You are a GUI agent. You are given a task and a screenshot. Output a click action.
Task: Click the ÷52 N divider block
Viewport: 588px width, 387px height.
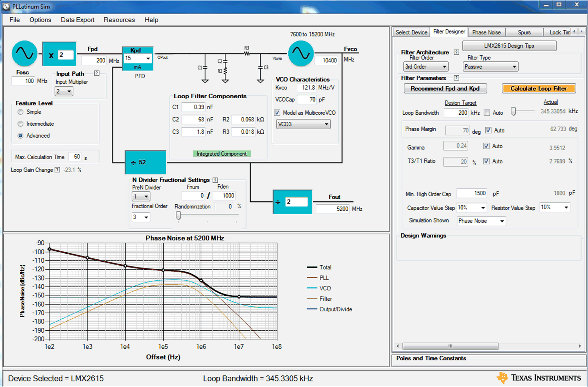tap(145, 162)
